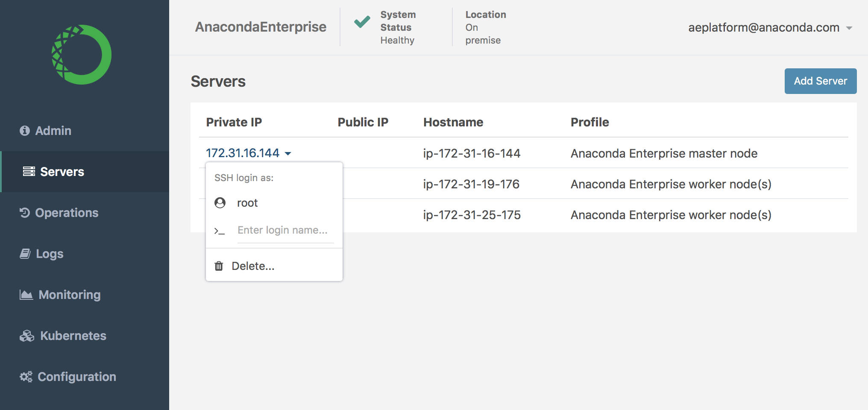The width and height of the screenshot is (868, 410).
Task: Click the Logs book icon
Action: pos(25,254)
